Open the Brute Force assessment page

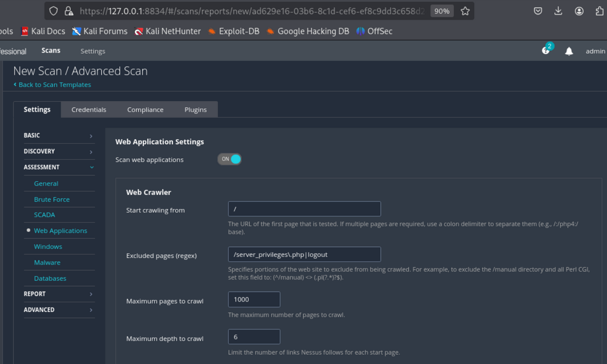click(x=52, y=199)
